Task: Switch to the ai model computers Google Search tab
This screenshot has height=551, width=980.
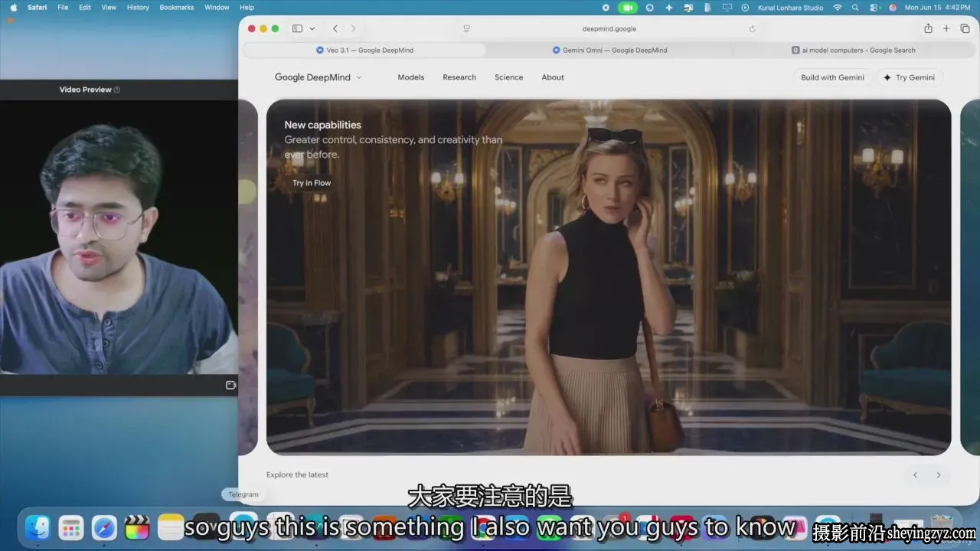Action: 853,50
